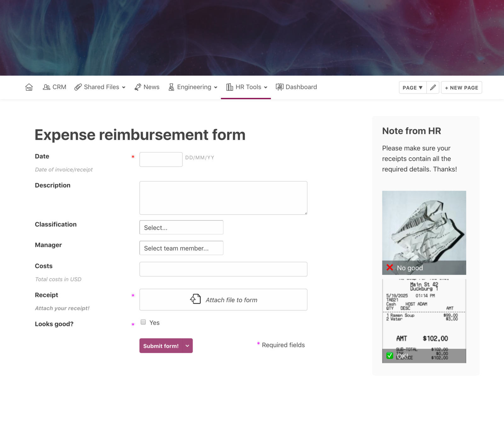Viewport: 504px width, 448px height.
Task: Click the chart icon next to Dashboard
Action: coord(279,87)
